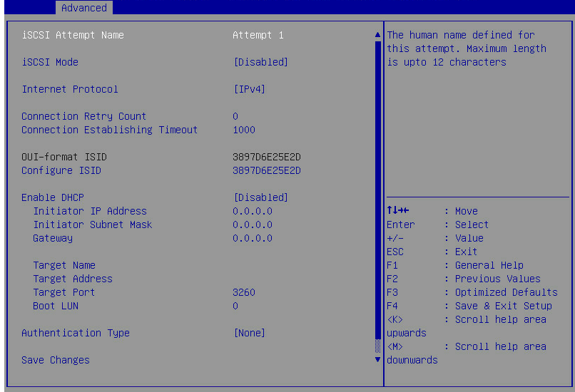575x392 pixels.
Task: Click the F1 General Help entry
Action: click(455, 266)
